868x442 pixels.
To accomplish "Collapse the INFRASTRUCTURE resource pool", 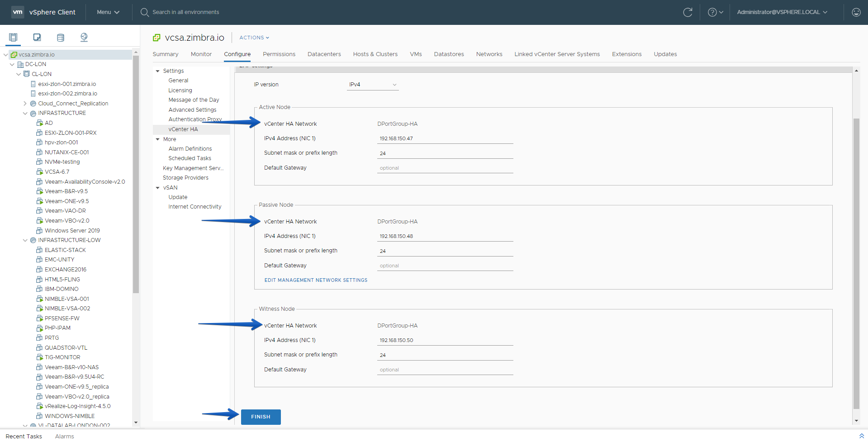I will coord(25,113).
